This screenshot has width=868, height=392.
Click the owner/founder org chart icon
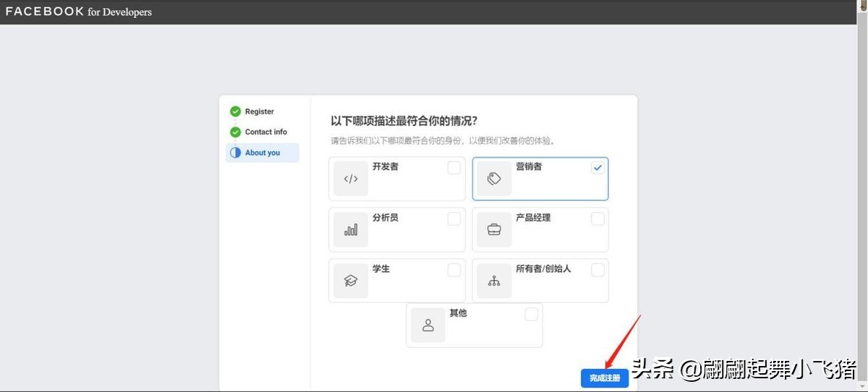494,281
